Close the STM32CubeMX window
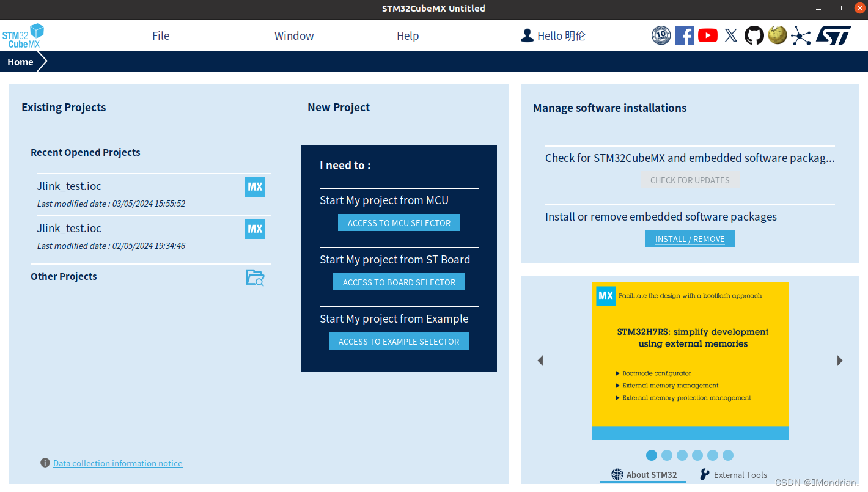 coord(859,8)
